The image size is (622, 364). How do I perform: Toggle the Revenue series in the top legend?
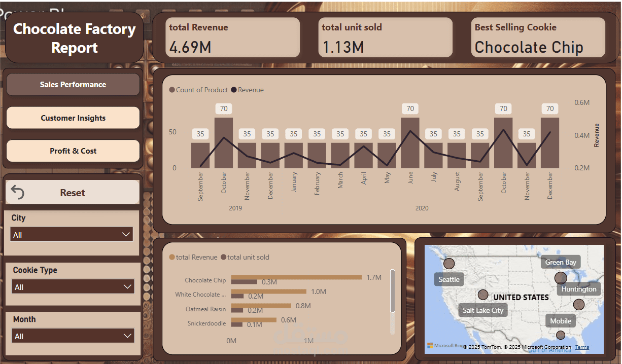tap(233, 90)
